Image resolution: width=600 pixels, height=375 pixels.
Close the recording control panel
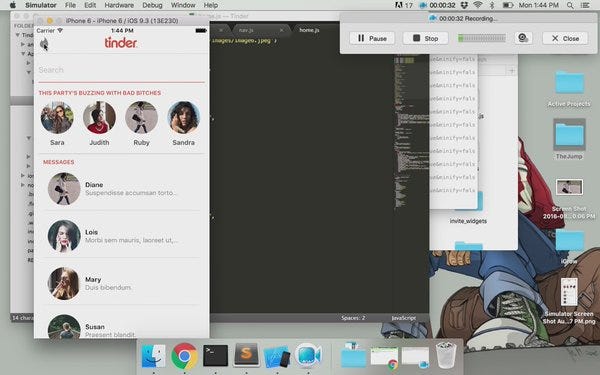(565, 38)
